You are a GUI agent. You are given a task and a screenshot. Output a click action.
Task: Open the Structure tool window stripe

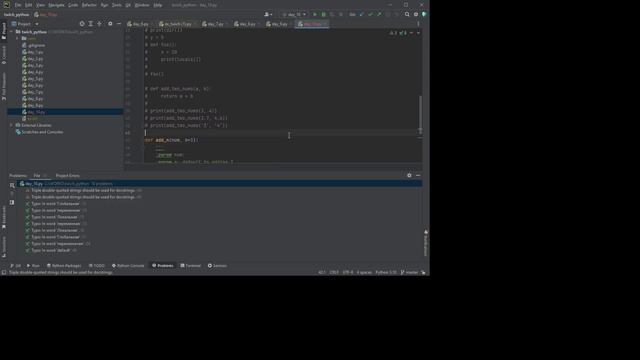[x=4, y=247]
